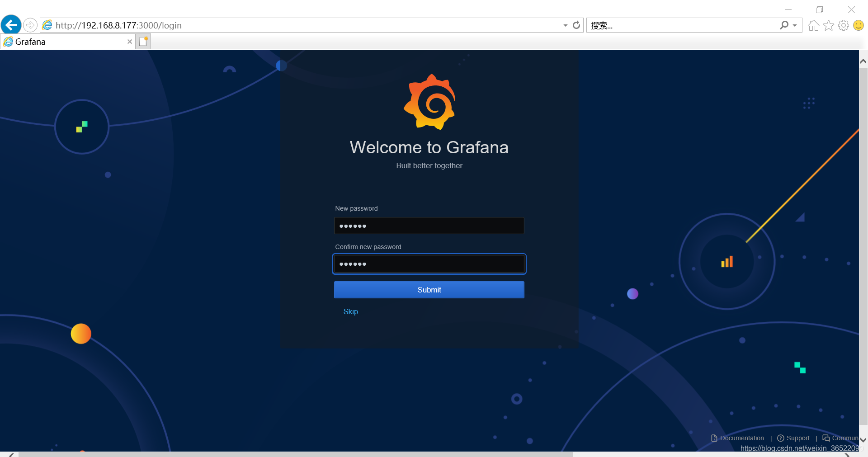The image size is (868, 457).
Task: Open the Community footer link
Action: coord(840,438)
